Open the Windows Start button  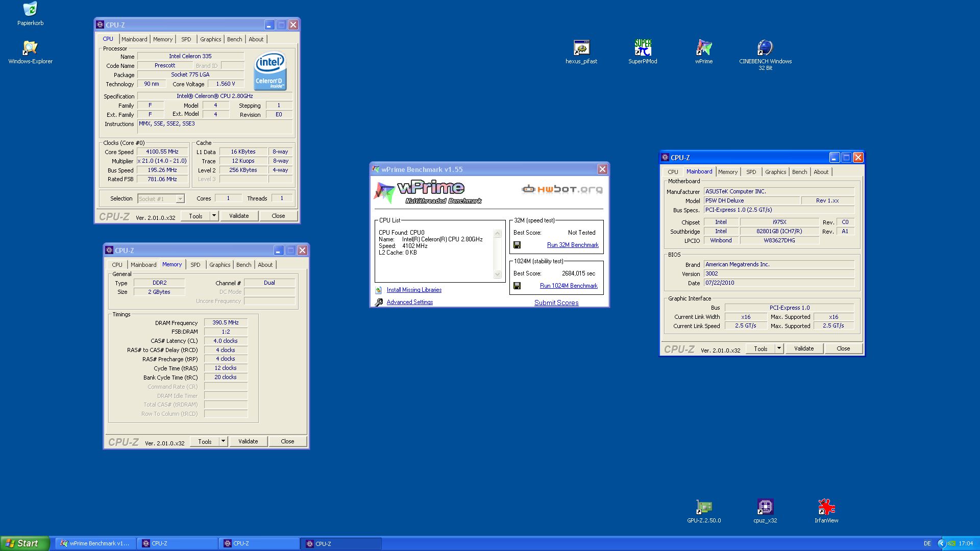pos(25,543)
